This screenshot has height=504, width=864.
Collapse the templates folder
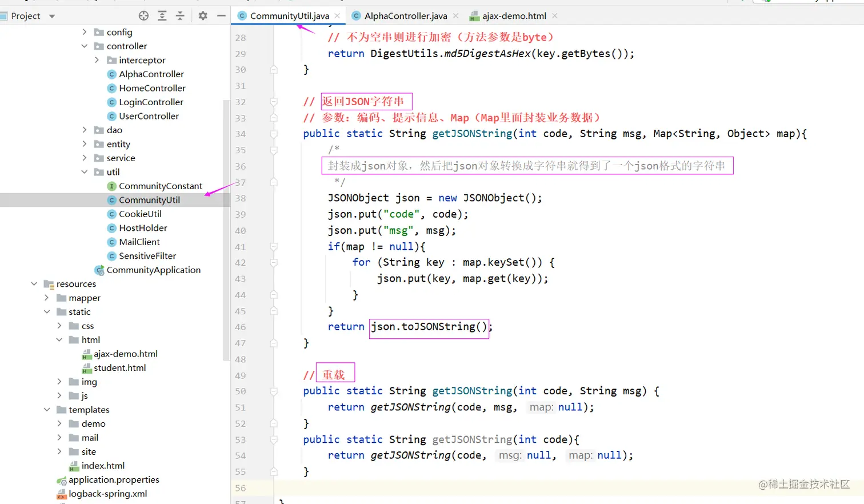point(47,409)
